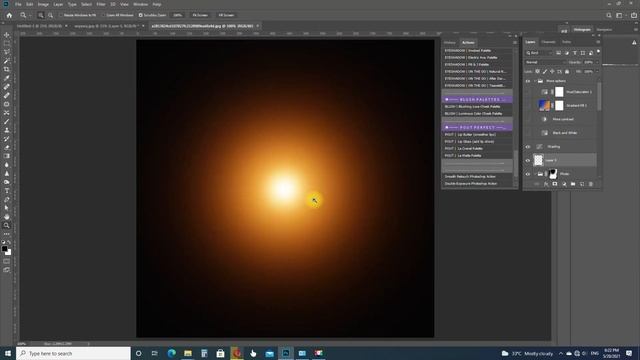This screenshot has height=360, width=640.
Task: Create a new group folder icon
Action: click(573, 184)
